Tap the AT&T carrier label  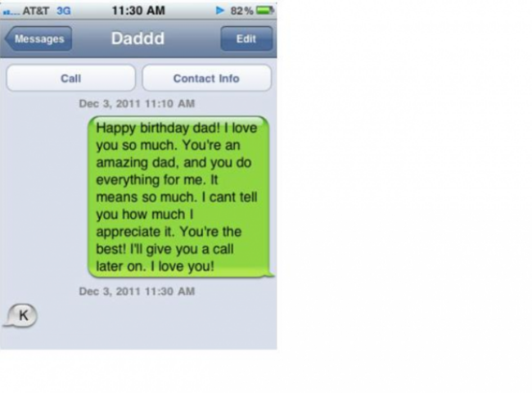(x=36, y=11)
